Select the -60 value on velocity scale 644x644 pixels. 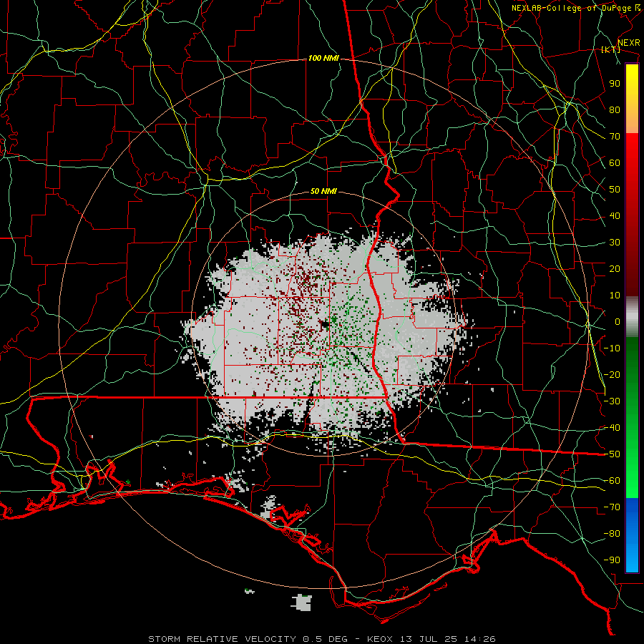pos(612,481)
